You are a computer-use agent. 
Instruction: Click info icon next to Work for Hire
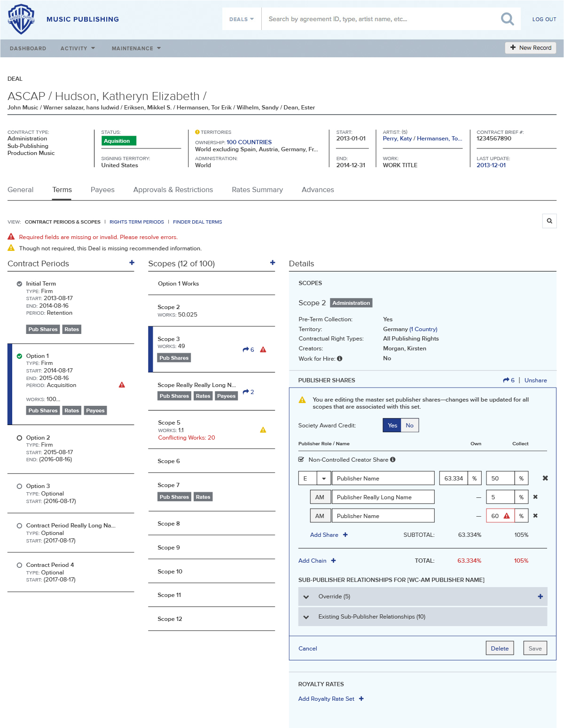pos(340,359)
